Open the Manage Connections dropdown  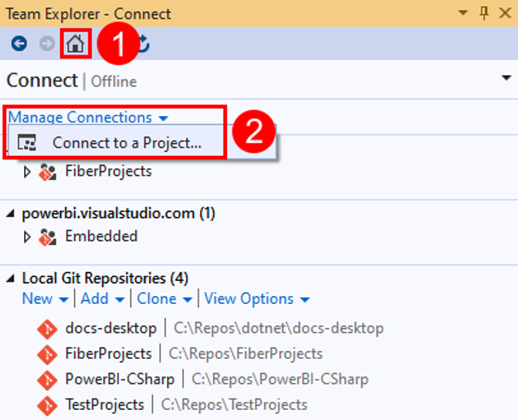click(88, 118)
